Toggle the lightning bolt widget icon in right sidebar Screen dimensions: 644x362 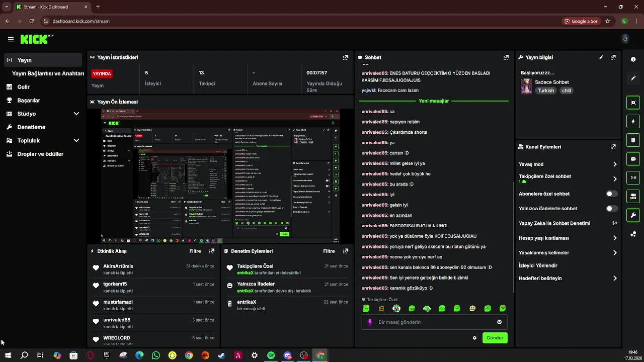point(633,121)
